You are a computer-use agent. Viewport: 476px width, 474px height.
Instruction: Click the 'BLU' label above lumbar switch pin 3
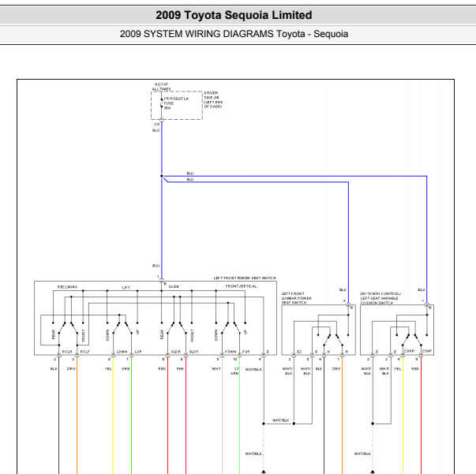[343, 290]
